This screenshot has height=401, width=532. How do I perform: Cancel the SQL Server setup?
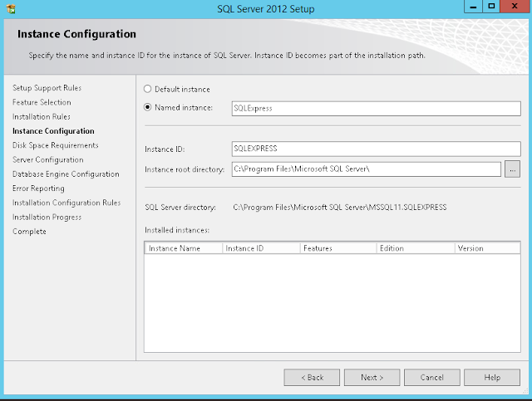[x=432, y=377]
